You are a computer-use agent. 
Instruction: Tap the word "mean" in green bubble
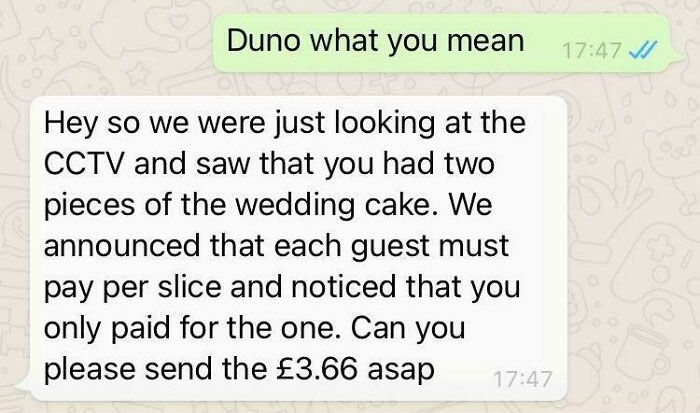[485, 41]
